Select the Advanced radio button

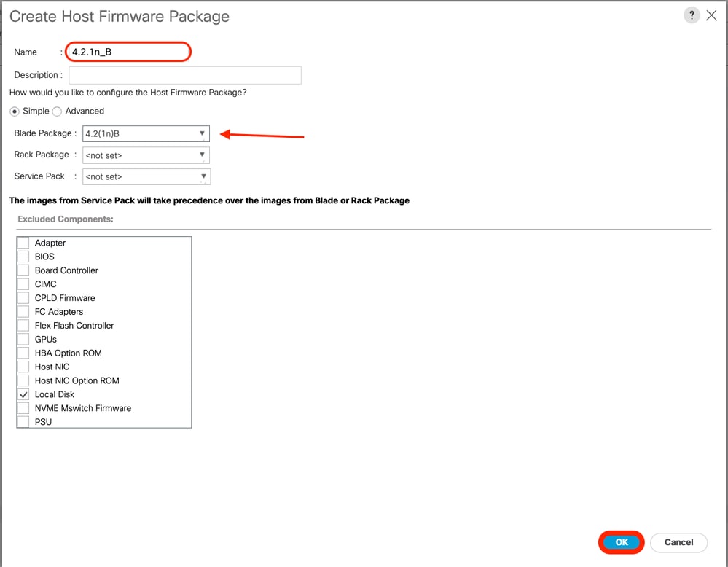tap(57, 112)
